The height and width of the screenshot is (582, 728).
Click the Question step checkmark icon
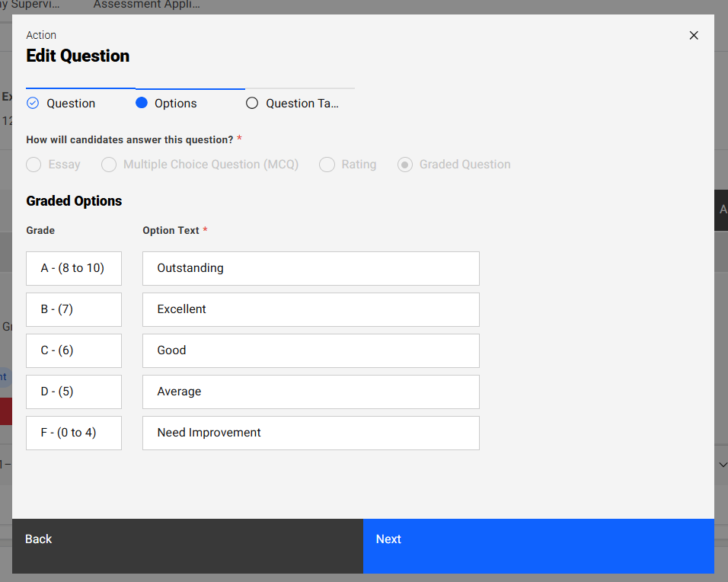pyautogui.click(x=33, y=104)
